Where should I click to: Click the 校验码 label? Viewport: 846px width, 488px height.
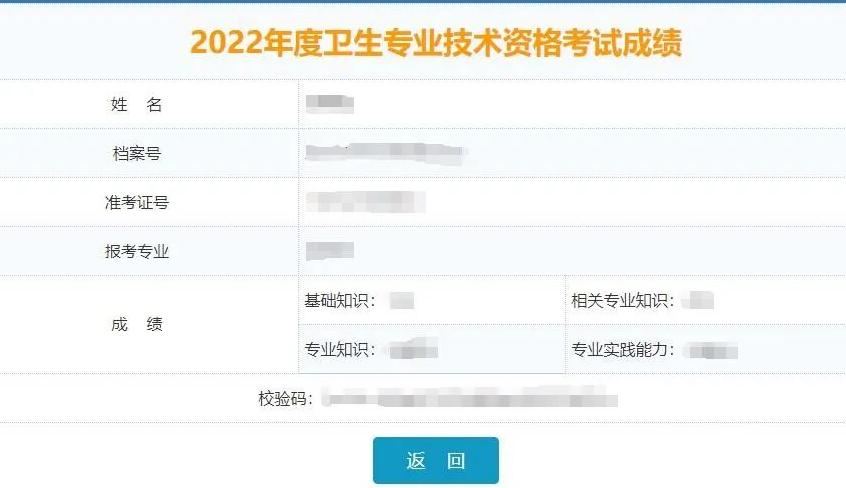(286, 399)
